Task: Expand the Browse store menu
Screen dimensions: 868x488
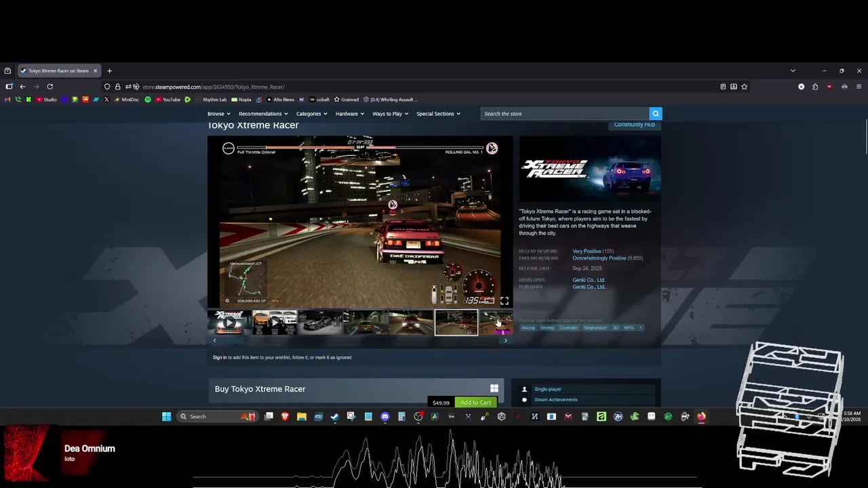Action: (219, 114)
